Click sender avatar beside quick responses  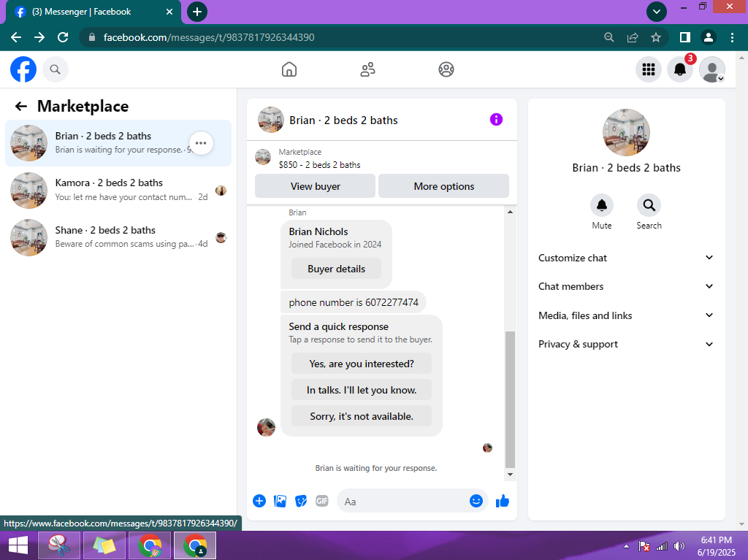pyautogui.click(x=266, y=427)
